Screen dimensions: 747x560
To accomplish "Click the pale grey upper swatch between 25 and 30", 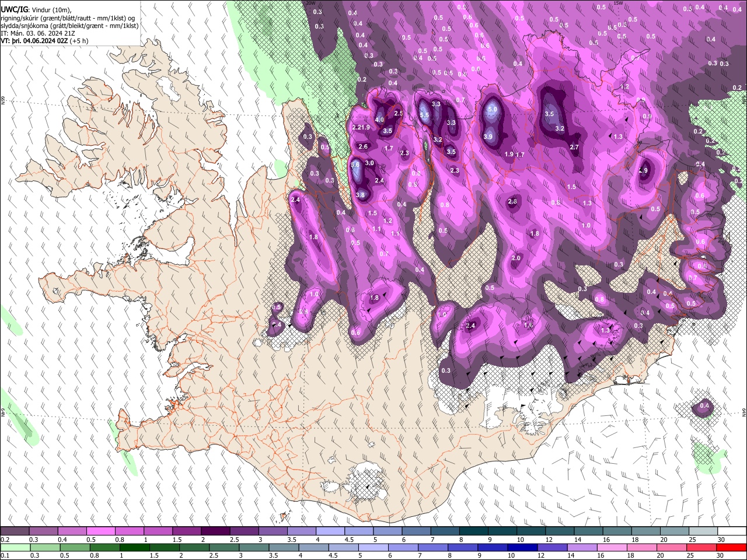I will 703,531.
